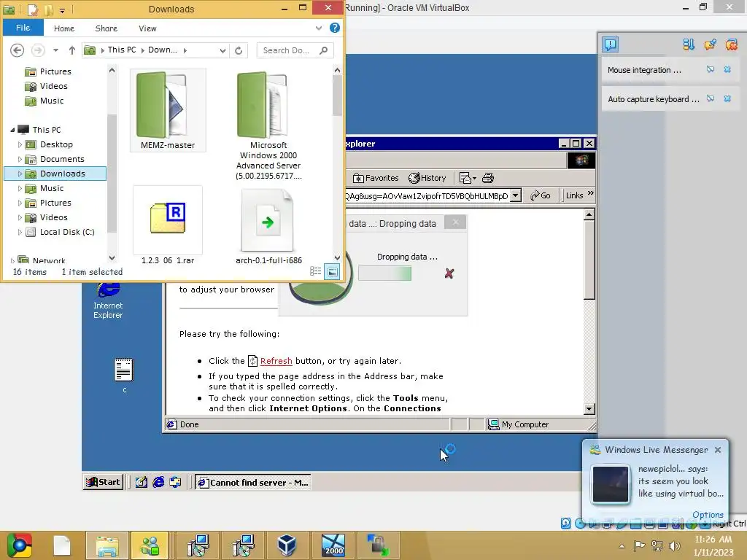Image resolution: width=747 pixels, height=560 pixels.
Task: Open the File tab in Downloads window
Action: pos(23,28)
